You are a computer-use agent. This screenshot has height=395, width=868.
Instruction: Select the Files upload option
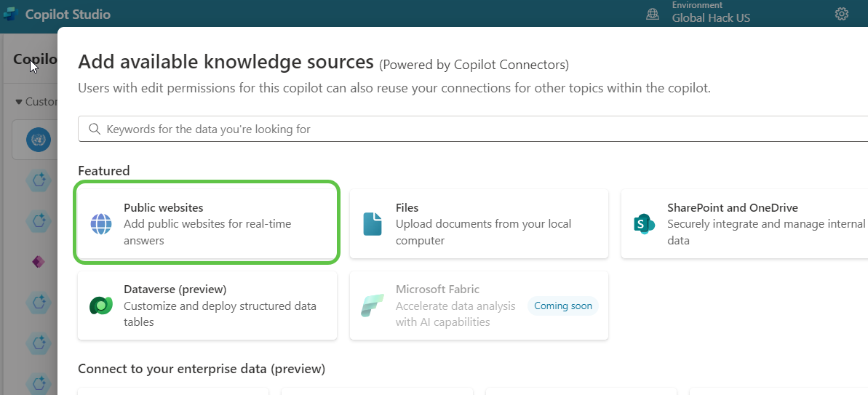(x=479, y=223)
